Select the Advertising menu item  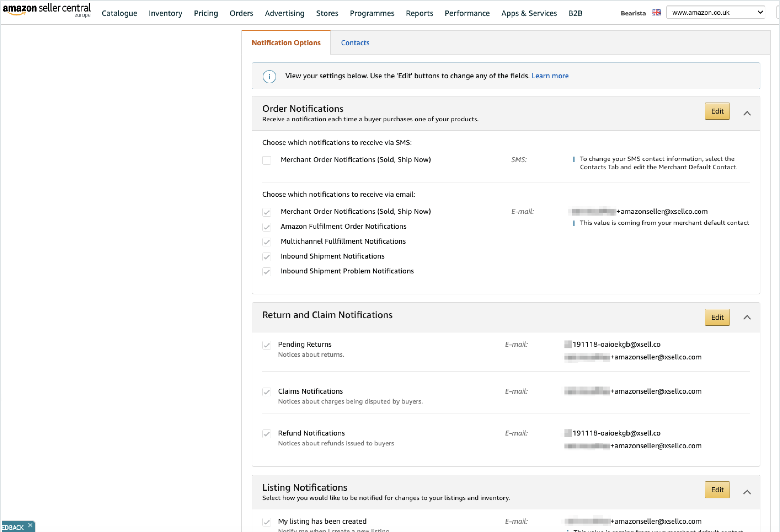[284, 13]
